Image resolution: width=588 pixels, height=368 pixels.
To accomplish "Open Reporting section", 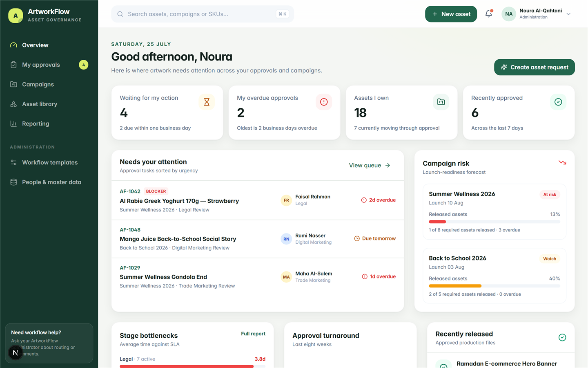I will [x=49, y=123].
